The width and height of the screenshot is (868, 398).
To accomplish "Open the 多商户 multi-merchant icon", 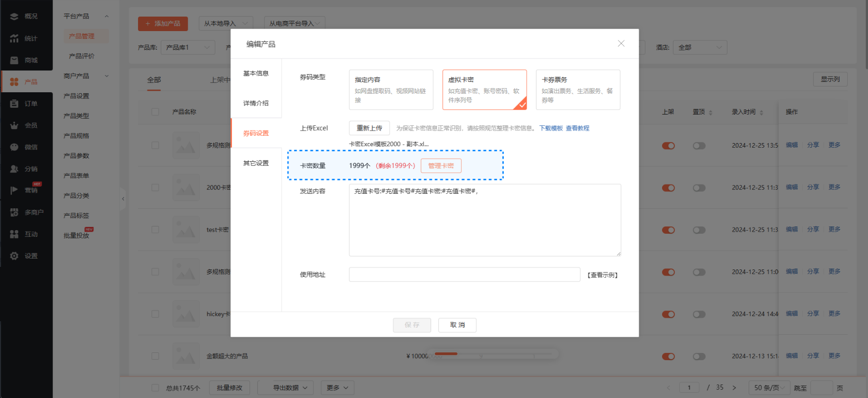I will point(14,212).
